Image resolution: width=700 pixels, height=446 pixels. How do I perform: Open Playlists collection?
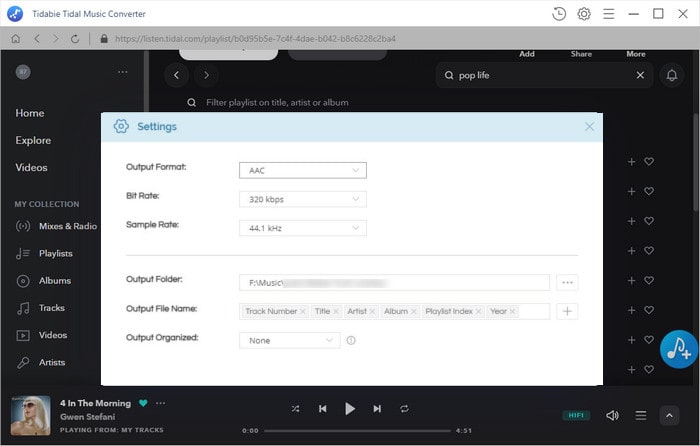[x=44, y=254]
